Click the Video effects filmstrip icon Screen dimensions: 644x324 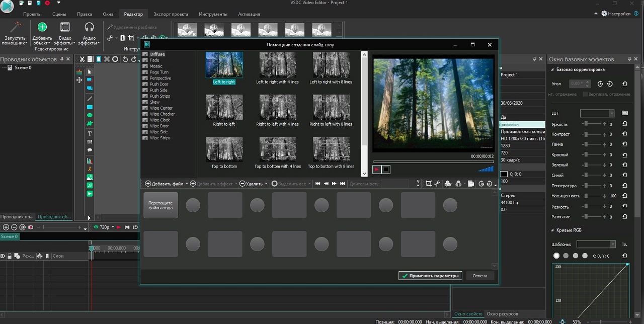coord(65,27)
